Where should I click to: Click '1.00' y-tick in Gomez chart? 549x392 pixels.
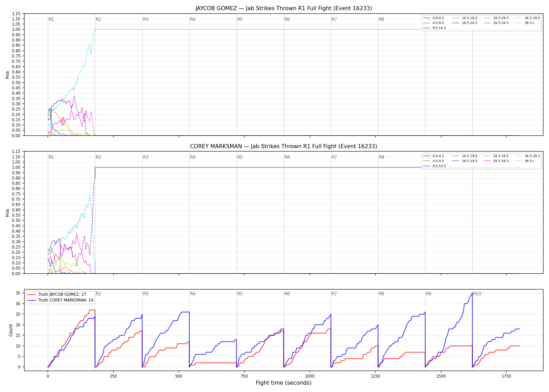pos(16,30)
